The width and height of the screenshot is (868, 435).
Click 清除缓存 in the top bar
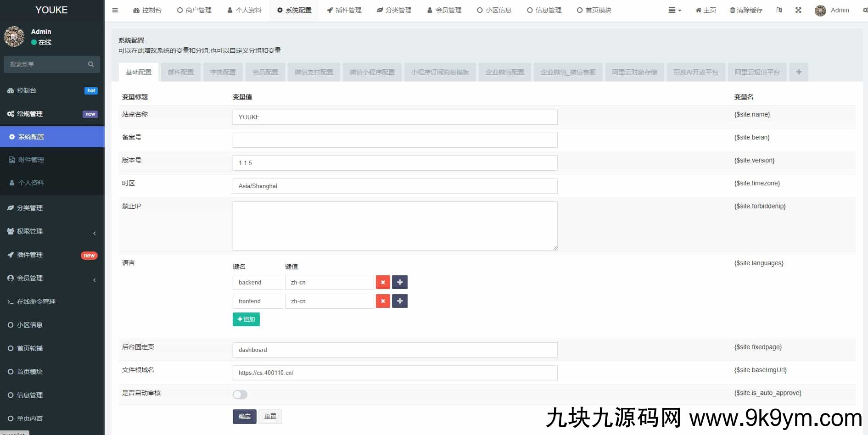[746, 10]
